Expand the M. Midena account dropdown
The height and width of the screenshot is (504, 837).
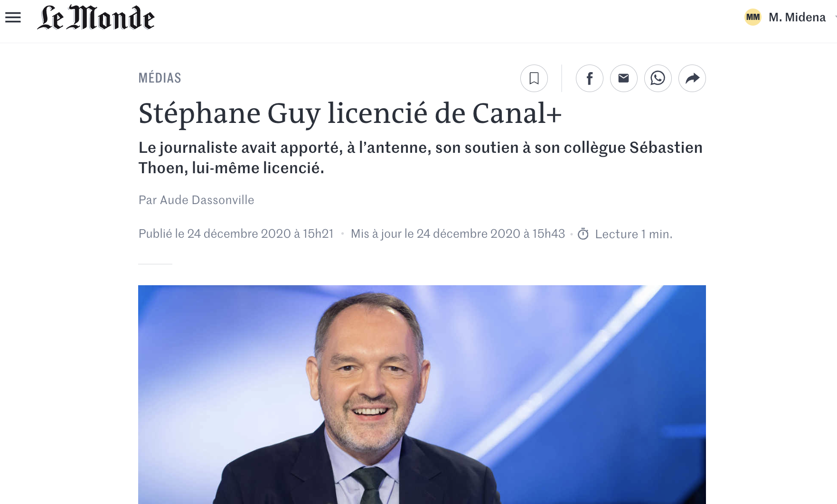pyautogui.click(x=835, y=18)
